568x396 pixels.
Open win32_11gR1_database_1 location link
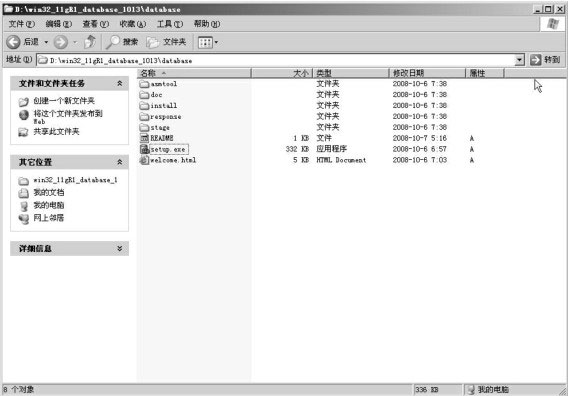[75, 180]
